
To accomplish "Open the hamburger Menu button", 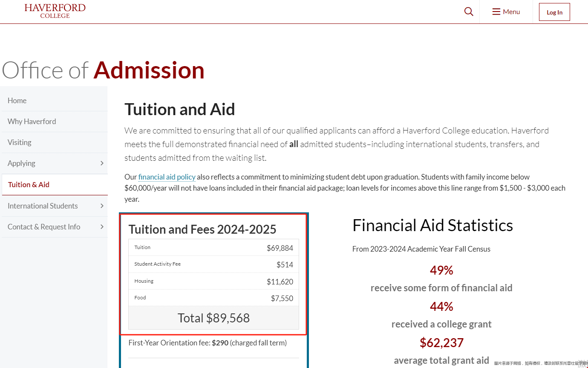I will pos(506,12).
